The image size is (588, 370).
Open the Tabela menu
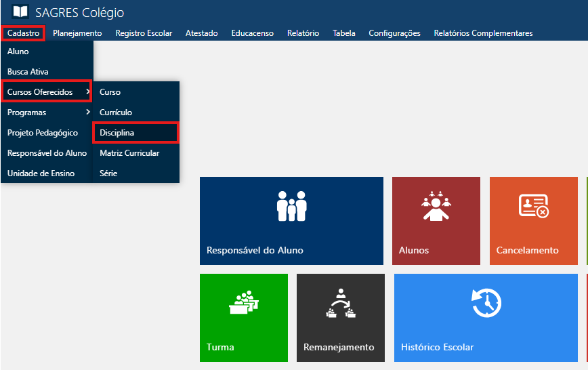pyautogui.click(x=344, y=33)
